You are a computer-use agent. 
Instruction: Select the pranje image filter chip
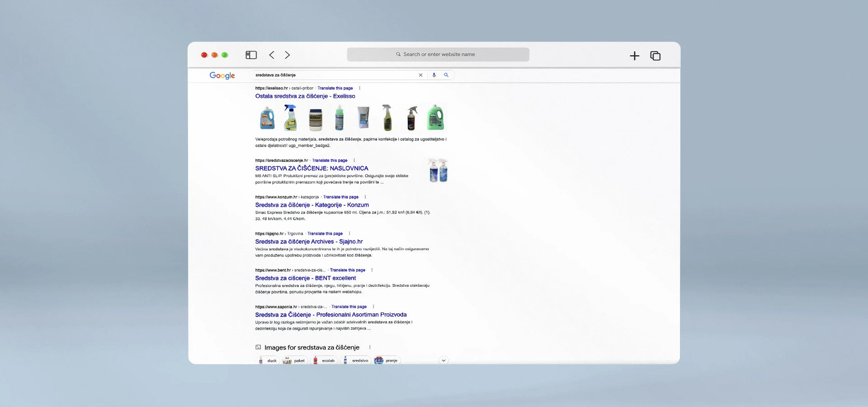tap(387, 360)
